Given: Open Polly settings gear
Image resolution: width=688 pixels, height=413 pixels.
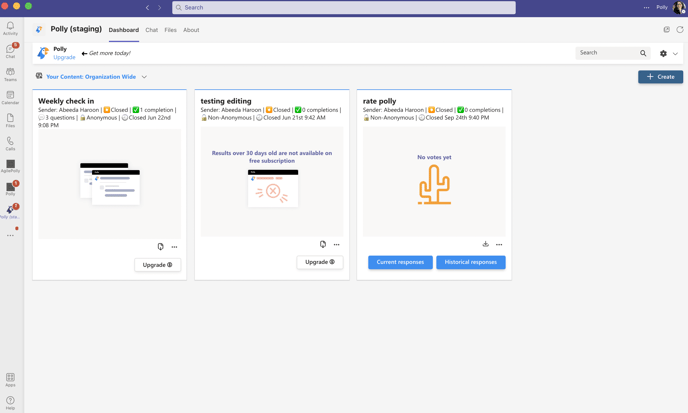Looking at the screenshot, I should click(x=663, y=53).
